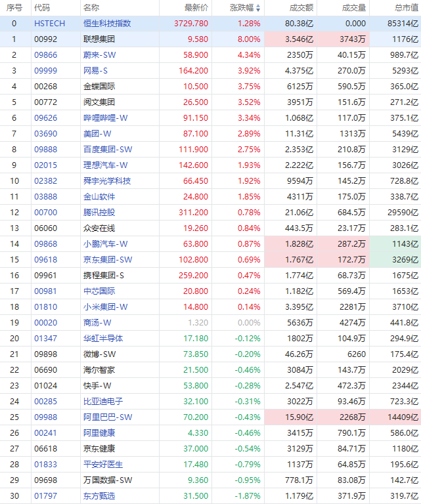Click the 代码 column header
This screenshot has height=504, width=421.
[42, 8]
